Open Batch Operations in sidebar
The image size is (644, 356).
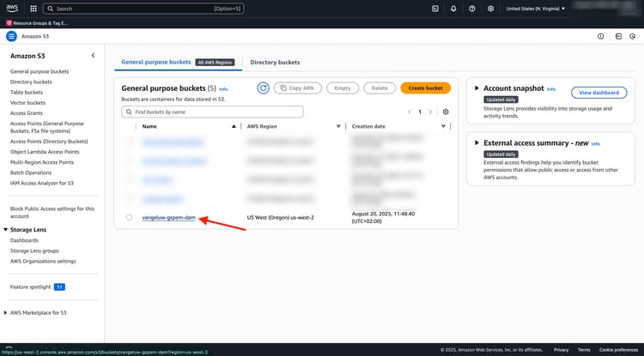tap(31, 172)
